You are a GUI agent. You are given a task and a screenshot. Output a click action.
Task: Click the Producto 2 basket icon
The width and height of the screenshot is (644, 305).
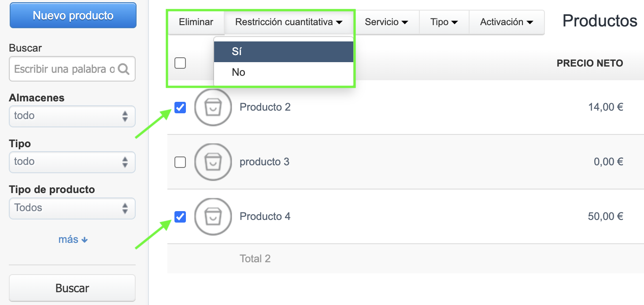point(213,107)
